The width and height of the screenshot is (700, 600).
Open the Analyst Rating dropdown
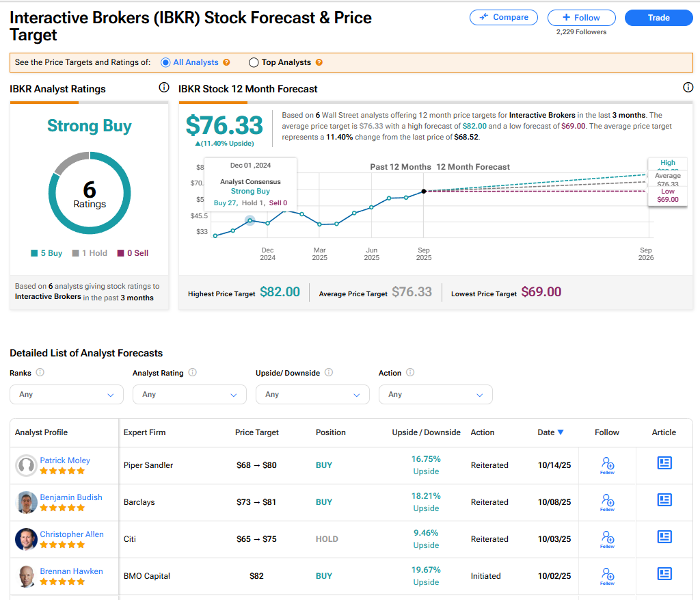pyautogui.click(x=189, y=395)
